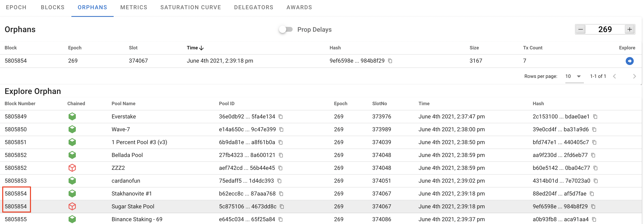This screenshot has width=644, height=224.
Task: Sort orphans by Tx Count header
Action: point(533,48)
